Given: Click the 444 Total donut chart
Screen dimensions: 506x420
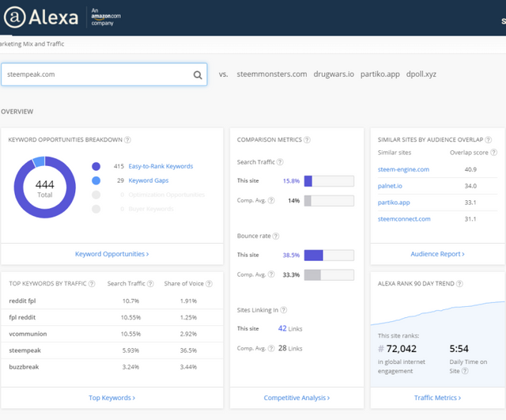Looking at the screenshot, I should (x=45, y=187).
